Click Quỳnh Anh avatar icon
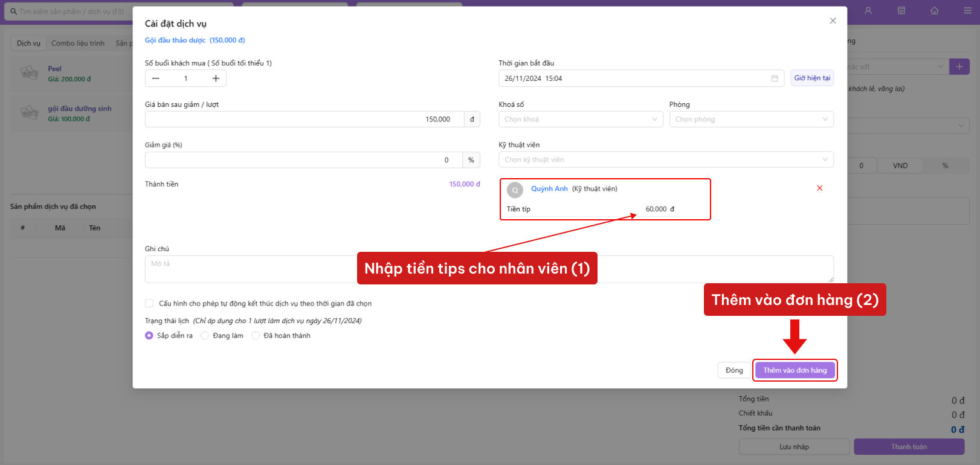This screenshot has height=465, width=980. pyautogui.click(x=515, y=190)
